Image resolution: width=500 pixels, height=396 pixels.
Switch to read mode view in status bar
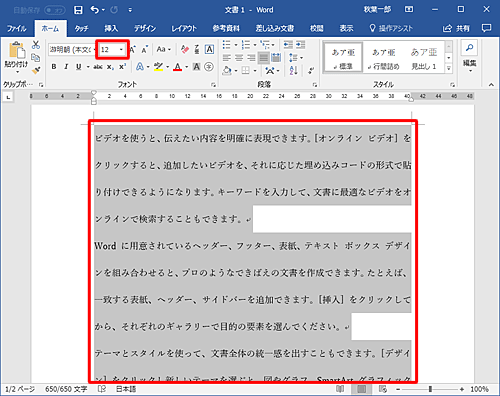340,389
